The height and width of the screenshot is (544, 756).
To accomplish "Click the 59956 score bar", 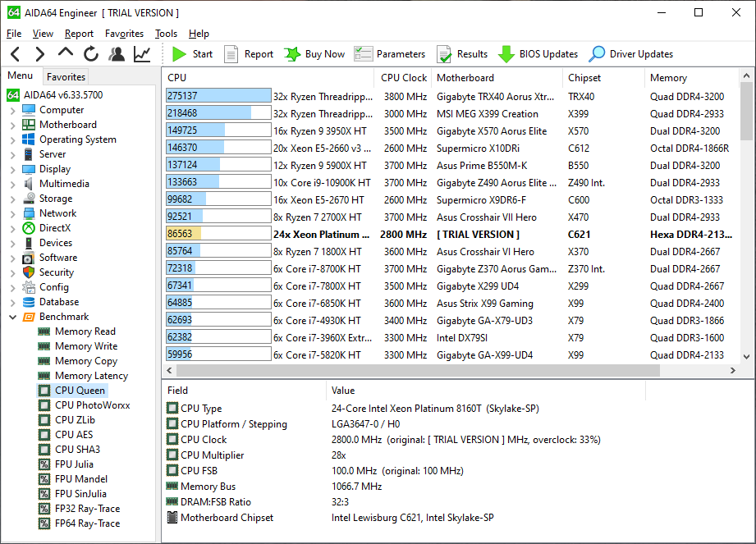I will tap(218, 354).
